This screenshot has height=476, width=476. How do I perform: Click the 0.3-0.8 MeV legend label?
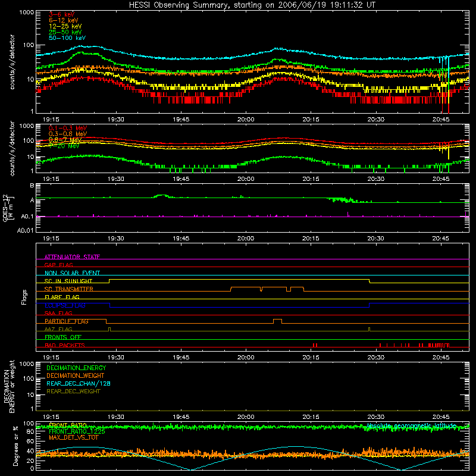[67, 134]
